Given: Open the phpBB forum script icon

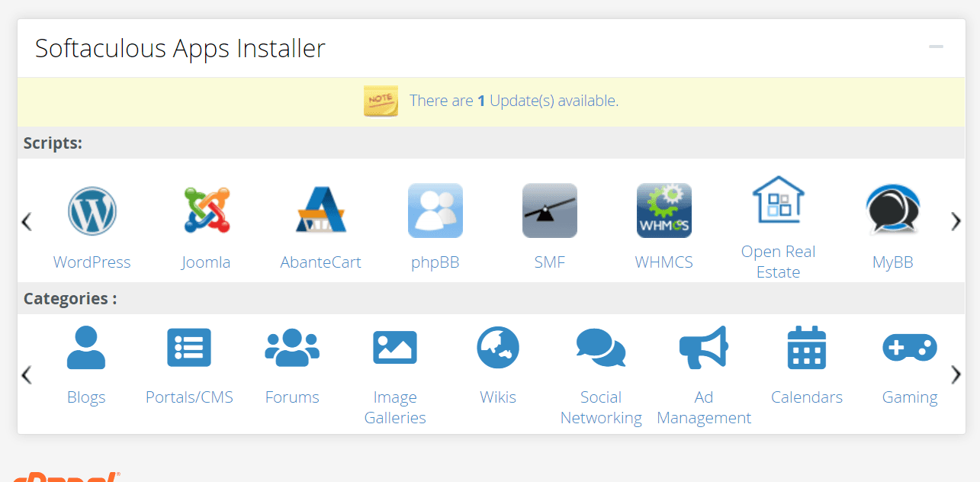Looking at the screenshot, I should 435,210.
